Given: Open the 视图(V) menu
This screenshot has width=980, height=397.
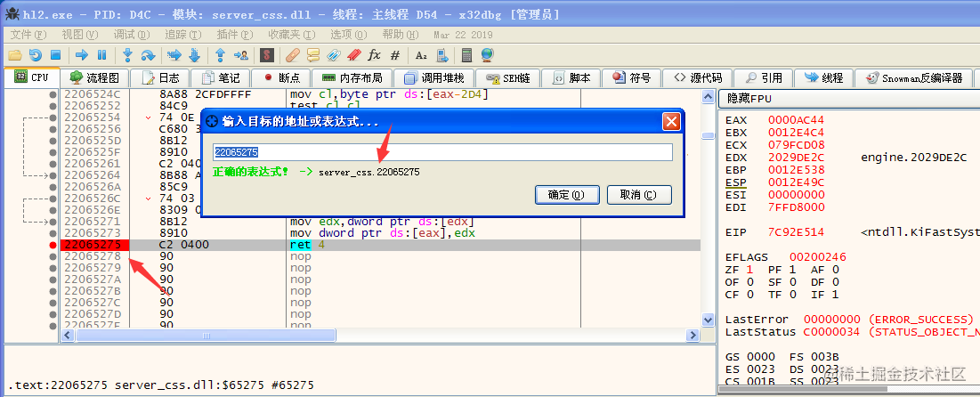Looking at the screenshot, I should 81,35.
